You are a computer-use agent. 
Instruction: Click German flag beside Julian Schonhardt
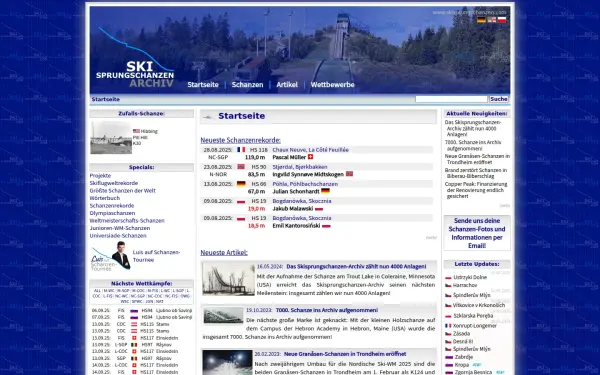pos(325,191)
